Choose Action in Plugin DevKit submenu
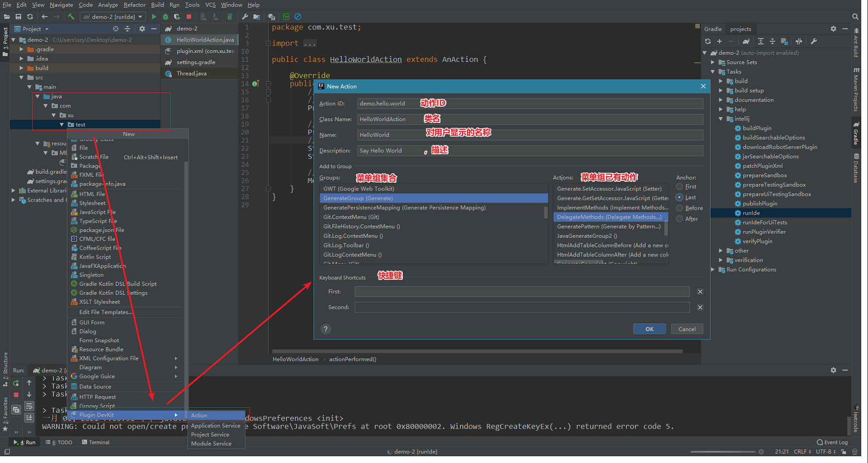The image size is (868, 463). tap(217, 415)
